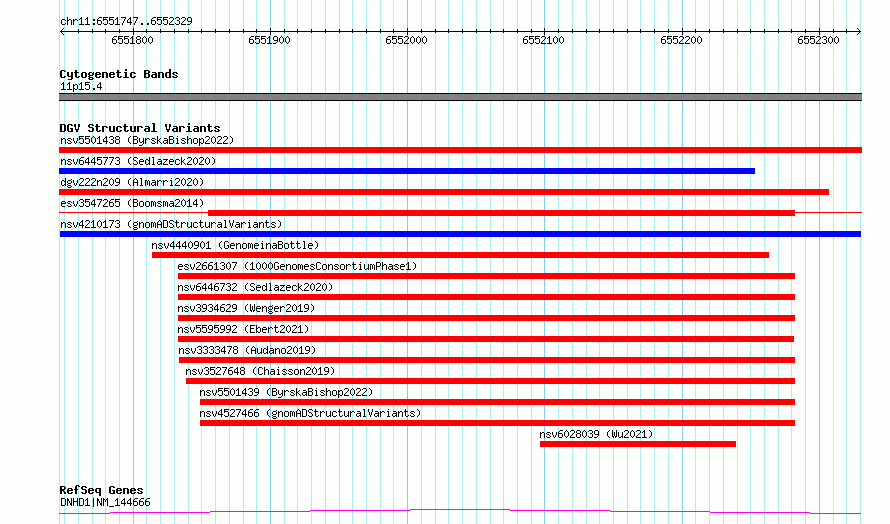890x524 pixels.
Task: Click the 6552100 ruler tick label
Action: [x=544, y=40]
